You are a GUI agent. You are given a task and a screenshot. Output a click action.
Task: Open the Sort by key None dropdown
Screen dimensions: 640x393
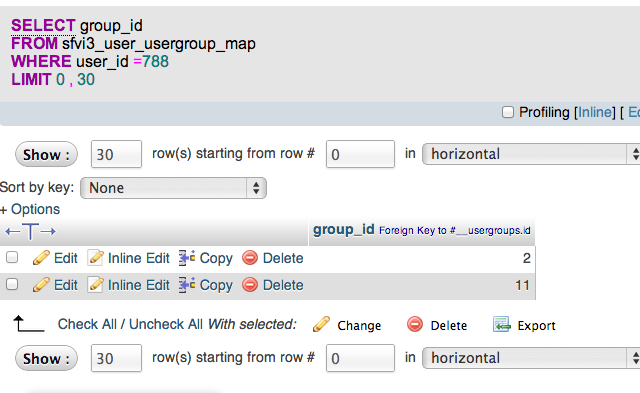173,188
